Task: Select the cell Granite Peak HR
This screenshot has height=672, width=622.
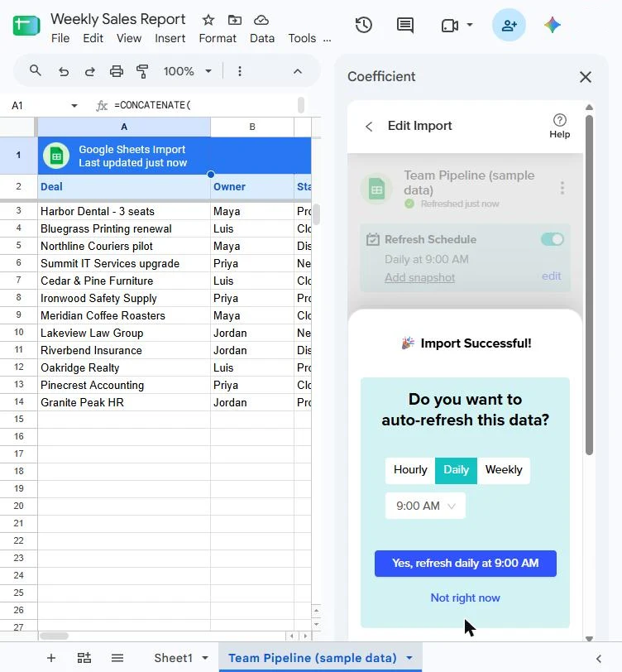Action: 124,402
